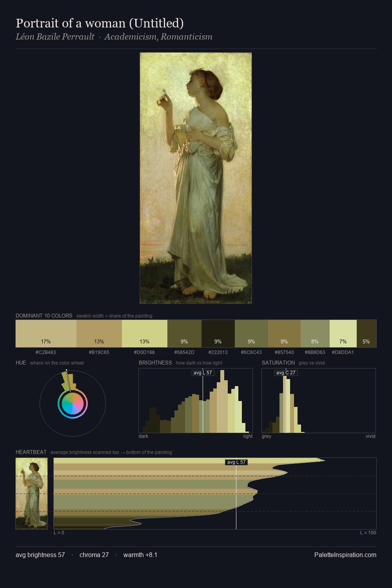This screenshot has height=588, width=392.
Task: Click the 'grey' axis label under Saturation
Action: click(x=267, y=436)
